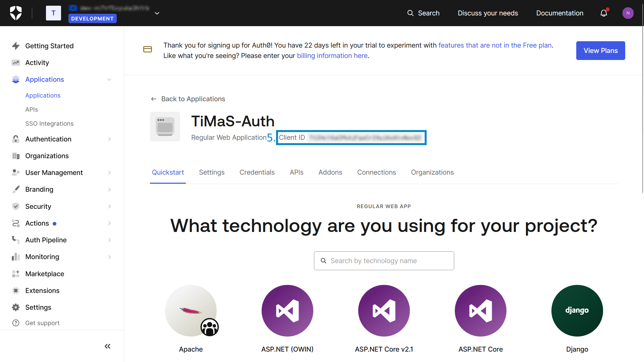Open billing information here link
Screen dimensions: 644x362
pos(332,56)
